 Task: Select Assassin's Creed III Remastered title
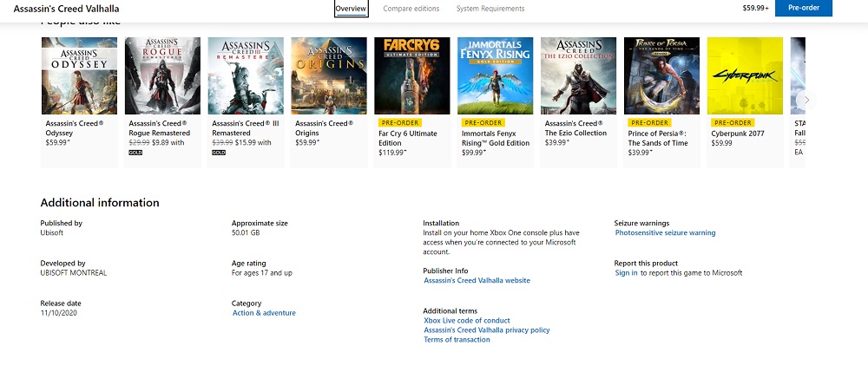pyautogui.click(x=246, y=128)
